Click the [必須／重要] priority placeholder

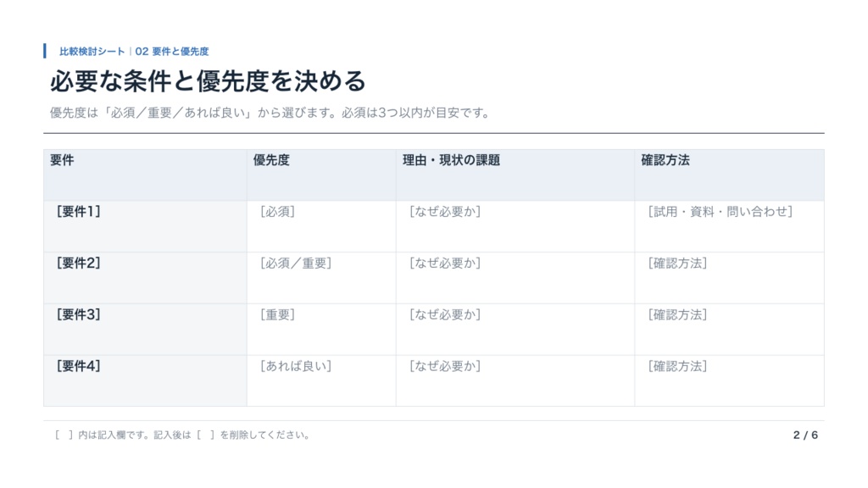tap(296, 263)
